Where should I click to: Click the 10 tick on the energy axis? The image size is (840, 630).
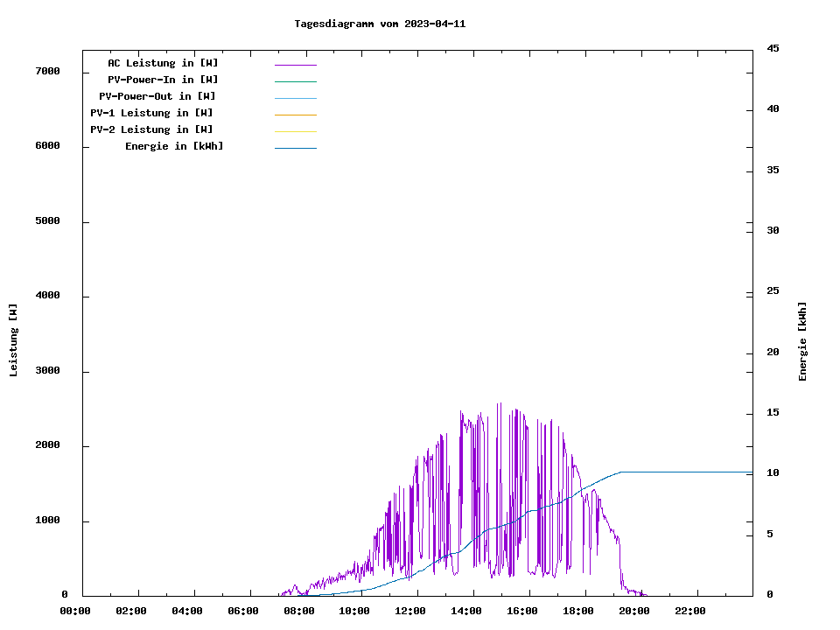pyautogui.click(x=773, y=473)
